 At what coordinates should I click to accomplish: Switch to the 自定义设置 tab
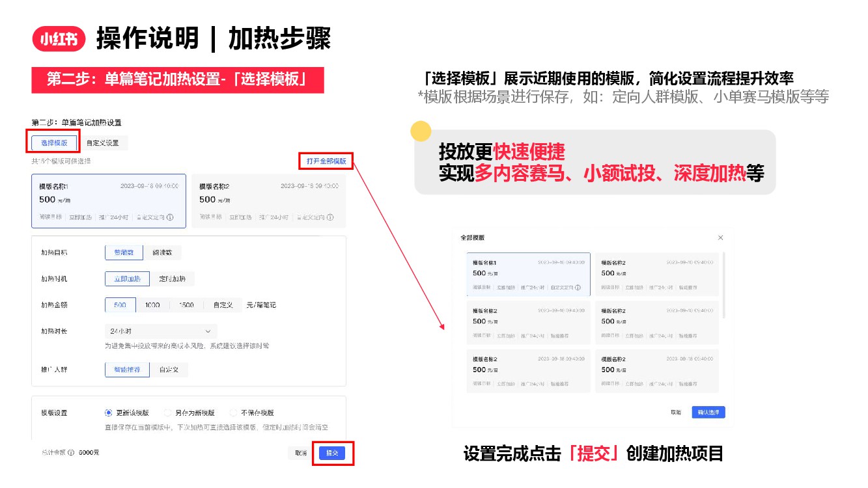pyautogui.click(x=103, y=142)
